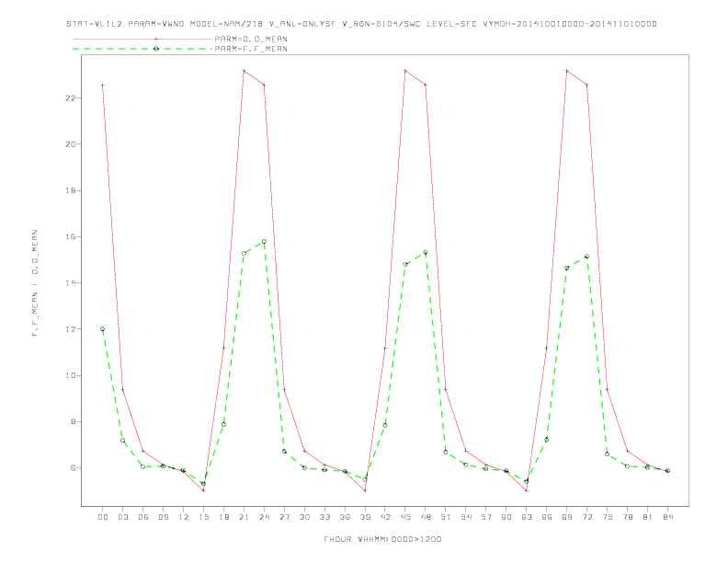Click x-axis forecast hour label 60
This screenshot has width=728, height=563.
506,517
